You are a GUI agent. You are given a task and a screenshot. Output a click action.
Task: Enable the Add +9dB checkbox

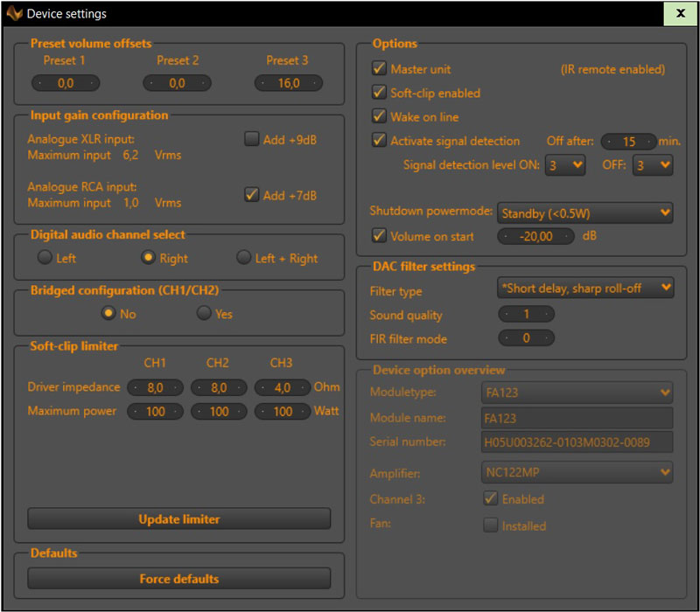(x=251, y=139)
